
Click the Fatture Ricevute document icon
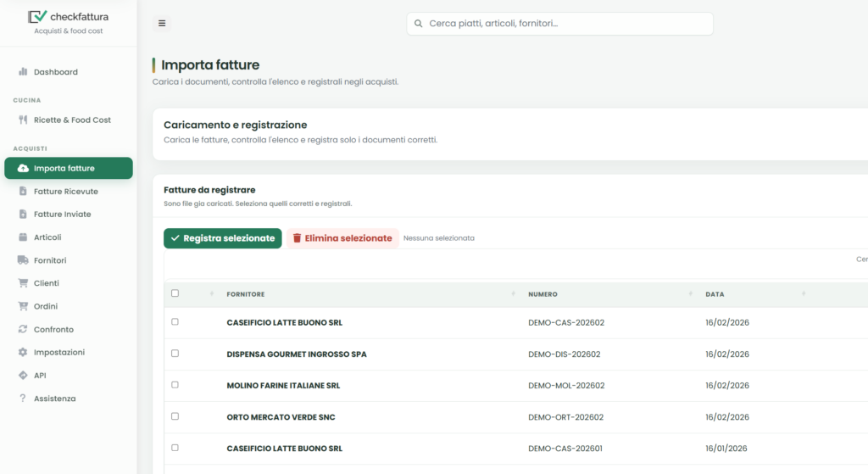(23, 191)
